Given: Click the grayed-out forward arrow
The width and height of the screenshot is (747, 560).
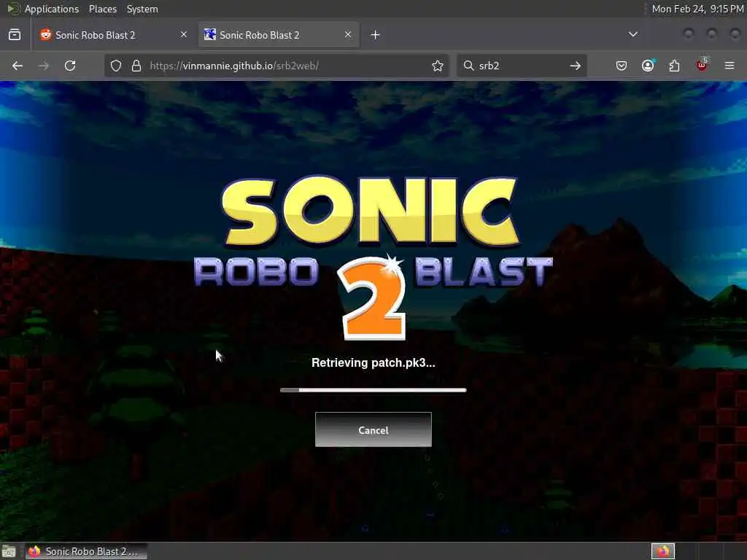Looking at the screenshot, I should coord(44,66).
